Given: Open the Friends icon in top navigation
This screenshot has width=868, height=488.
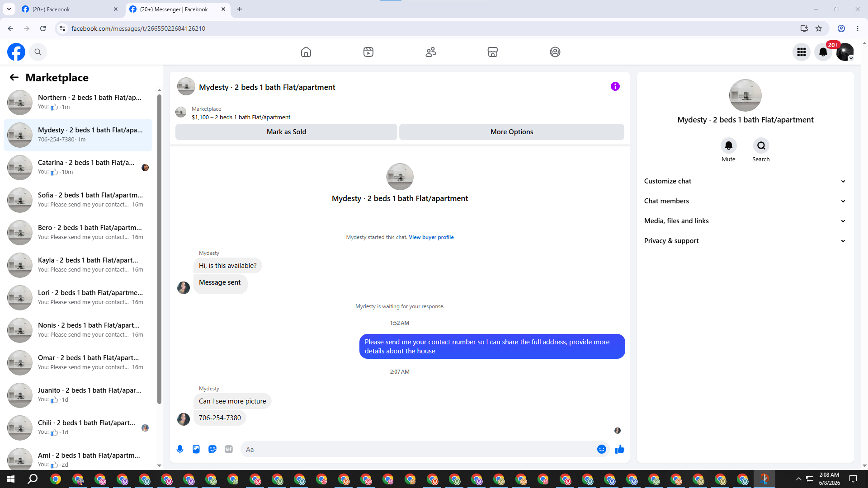Looking at the screenshot, I should coord(431,52).
